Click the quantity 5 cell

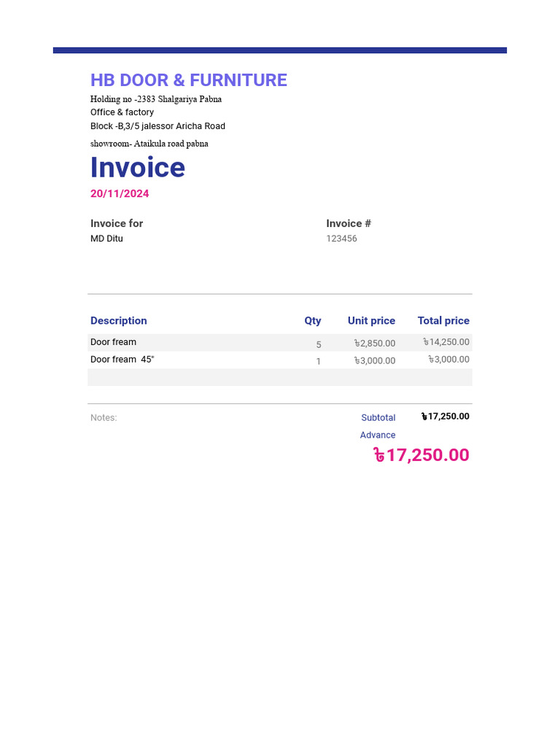[319, 344]
